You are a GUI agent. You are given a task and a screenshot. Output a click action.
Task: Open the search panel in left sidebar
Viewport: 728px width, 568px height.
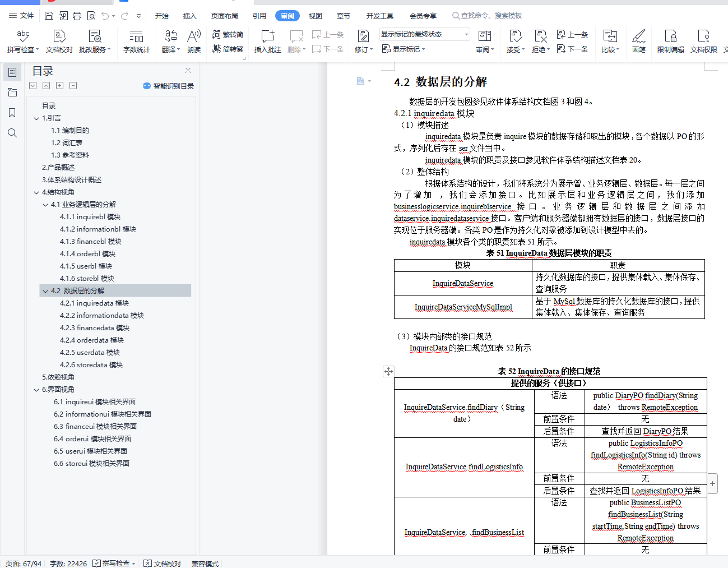(12, 133)
